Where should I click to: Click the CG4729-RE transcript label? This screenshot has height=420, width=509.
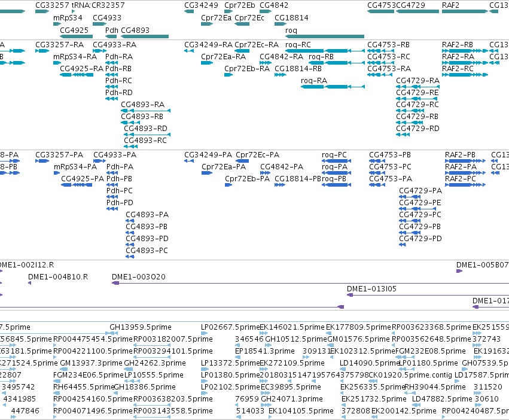(x=417, y=93)
